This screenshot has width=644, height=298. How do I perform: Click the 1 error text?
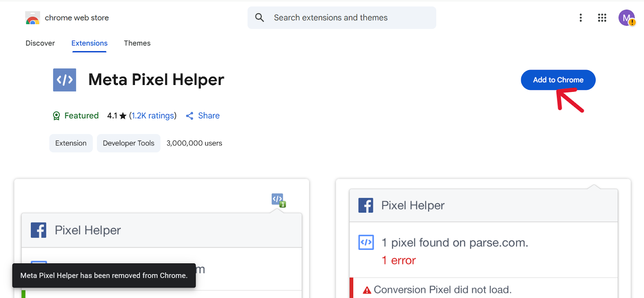[398, 261]
